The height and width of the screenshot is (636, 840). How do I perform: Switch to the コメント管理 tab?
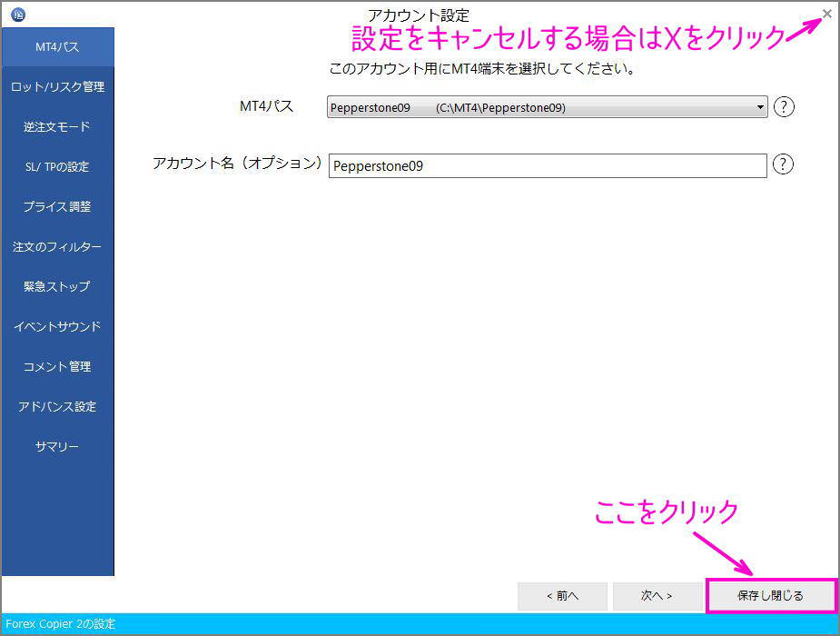tap(57, 367)
